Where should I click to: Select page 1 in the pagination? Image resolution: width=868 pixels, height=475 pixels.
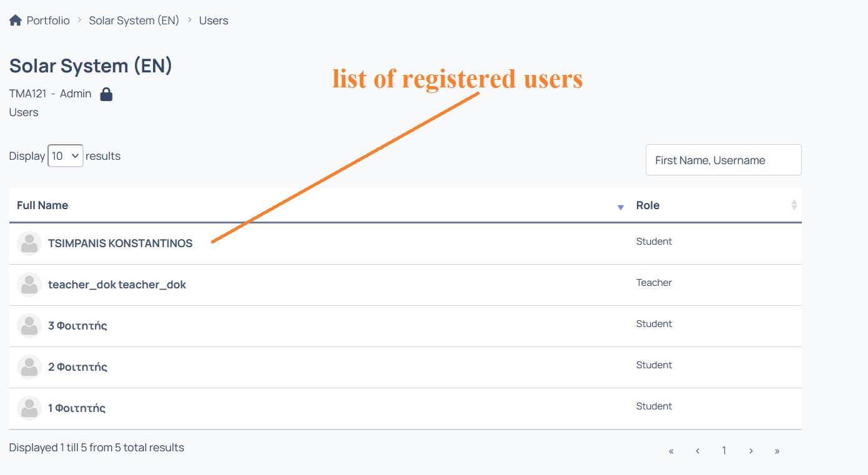(724, 451)
